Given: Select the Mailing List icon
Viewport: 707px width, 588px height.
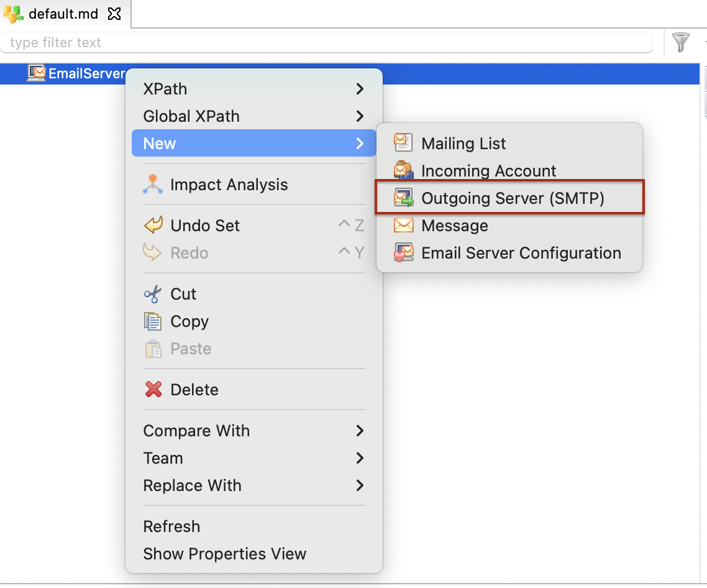Looking at the screenshot, I should tap(403, 143).
